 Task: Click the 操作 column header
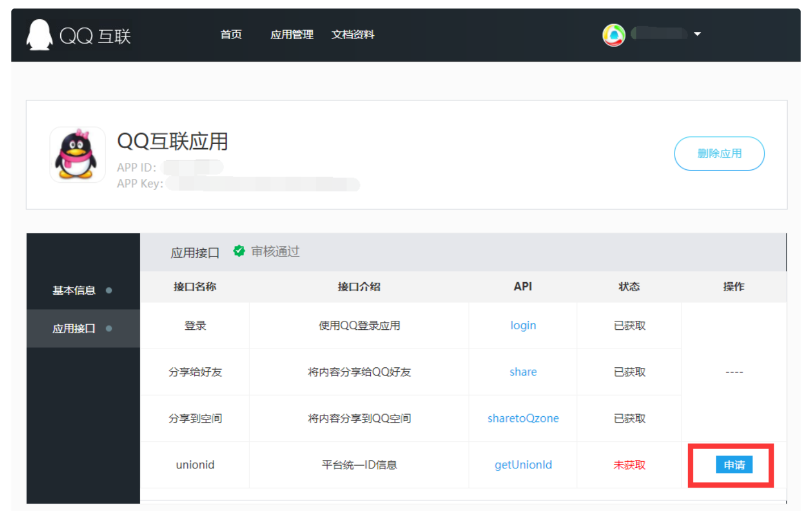point(734,287)
